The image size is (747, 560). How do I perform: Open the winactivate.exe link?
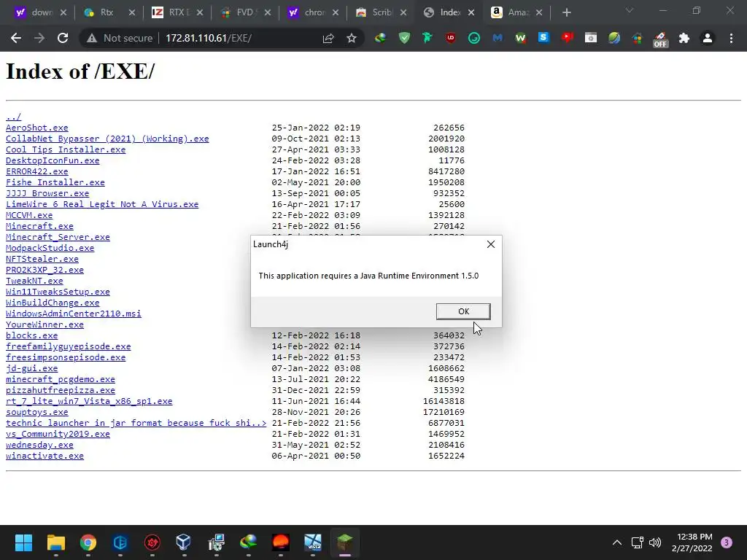(44, 456)
